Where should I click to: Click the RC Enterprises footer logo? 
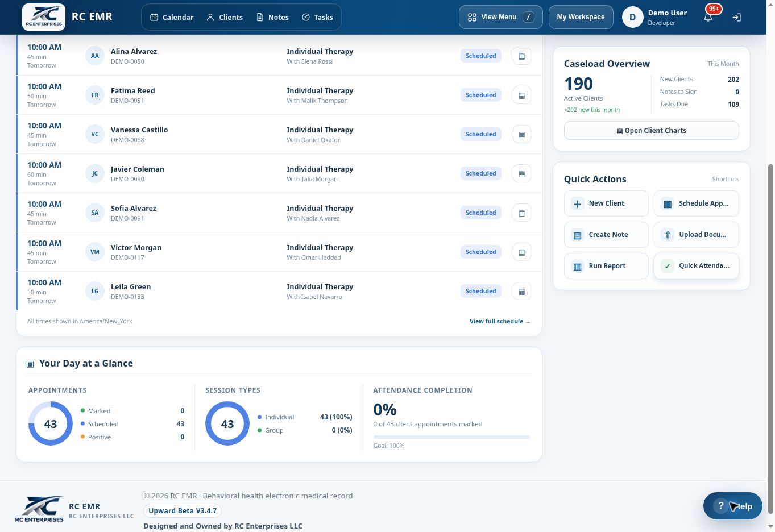pyautogui.click(x=39, y=509)
